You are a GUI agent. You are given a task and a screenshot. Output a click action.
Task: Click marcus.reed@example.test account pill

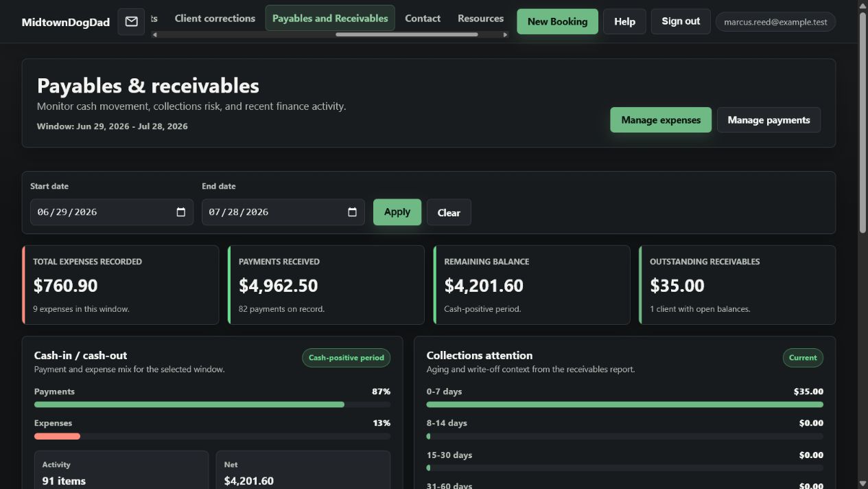[x=775, y=22]
